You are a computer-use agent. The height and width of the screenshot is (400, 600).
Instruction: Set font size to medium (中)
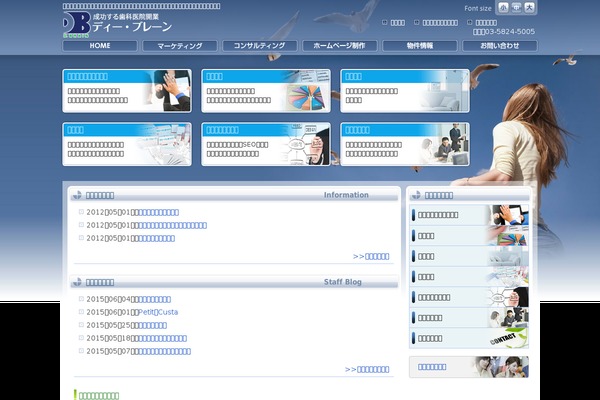(516, 8)
